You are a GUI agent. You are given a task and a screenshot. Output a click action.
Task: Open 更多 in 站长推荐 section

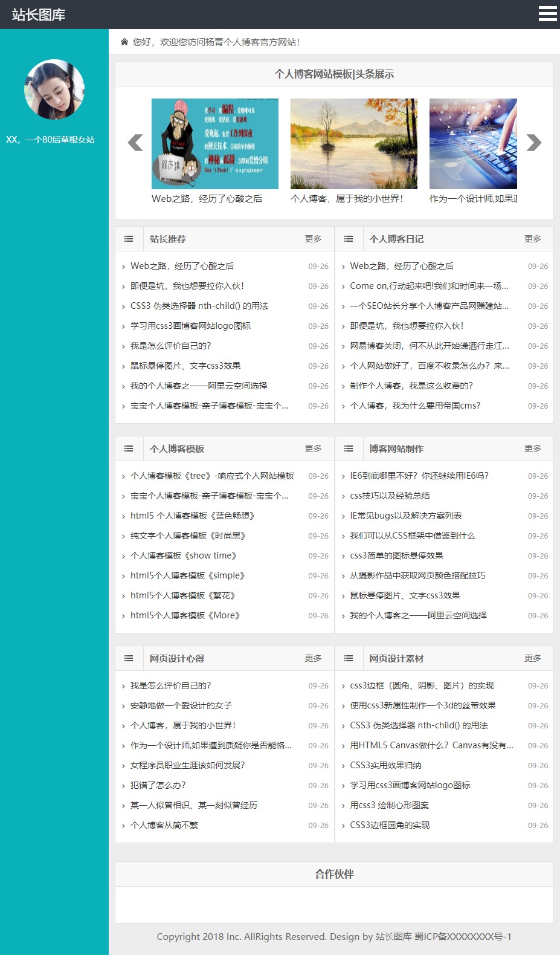(x=313, y=239)
